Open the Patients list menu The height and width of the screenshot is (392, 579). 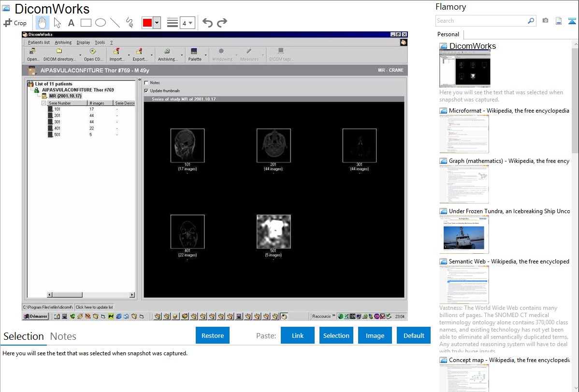tap(39, 43)
